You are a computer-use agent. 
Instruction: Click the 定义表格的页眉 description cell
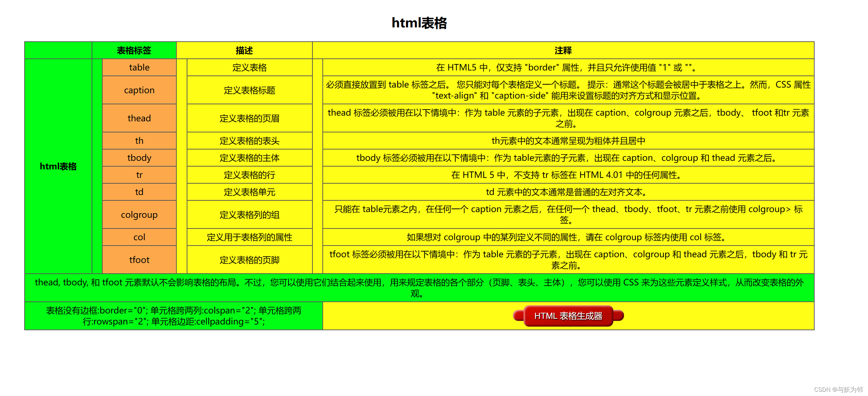(250, 118)
